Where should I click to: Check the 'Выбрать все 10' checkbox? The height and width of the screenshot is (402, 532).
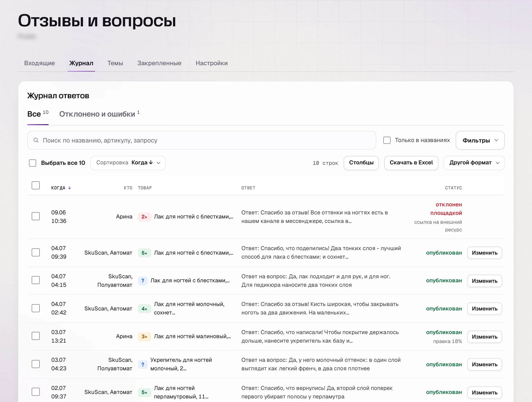32,163
